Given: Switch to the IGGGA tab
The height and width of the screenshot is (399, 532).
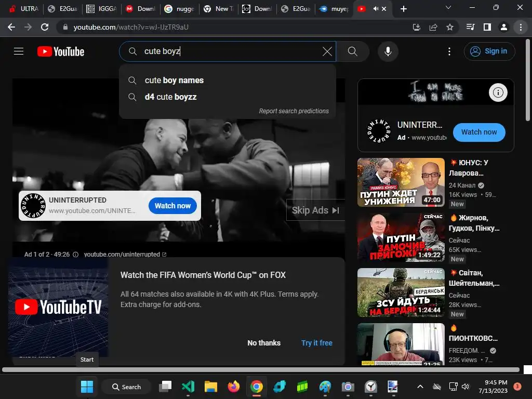Looking at the screenshot, I should [x=101, y=9].
